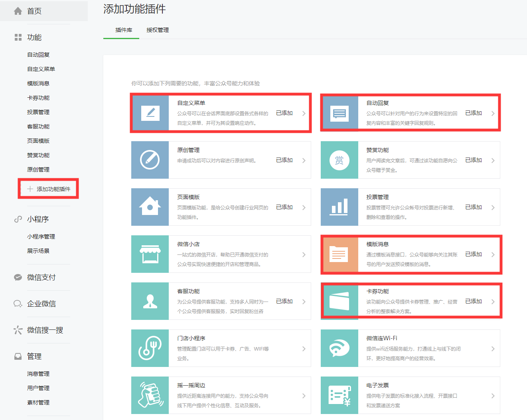Click 已添加 status on 自定义菜单 card
The image size is (527, 420).
[284, 113]
